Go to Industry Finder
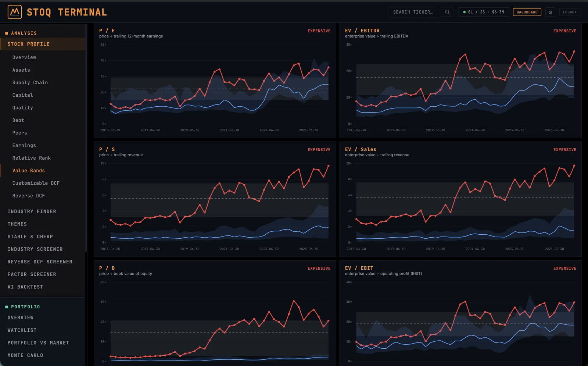Image resolution: width=588 pixels, height=366 pixels. click(x=32, y=212)
